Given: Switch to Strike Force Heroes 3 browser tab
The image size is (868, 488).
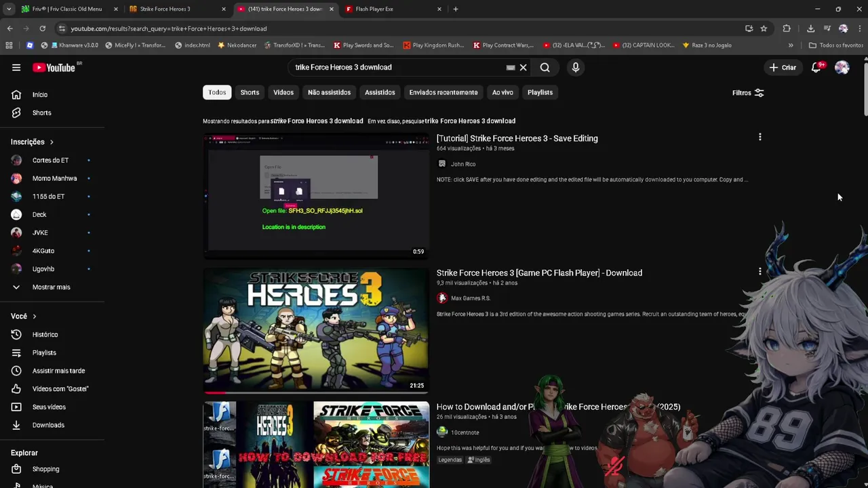Looking at the screenshot, I should pos(176,9).
